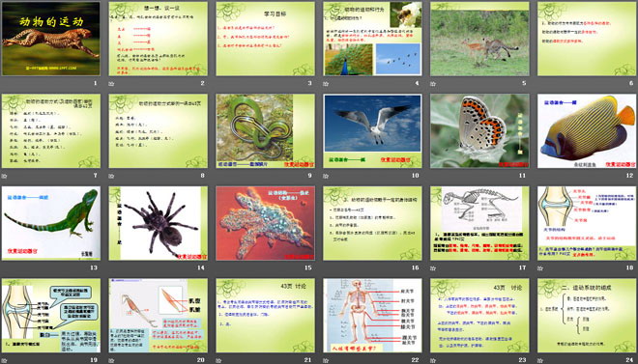Click the animation star icon under slide 4
Screen dimensions: 638x364
pyautogui.click(x=326, y=84)
